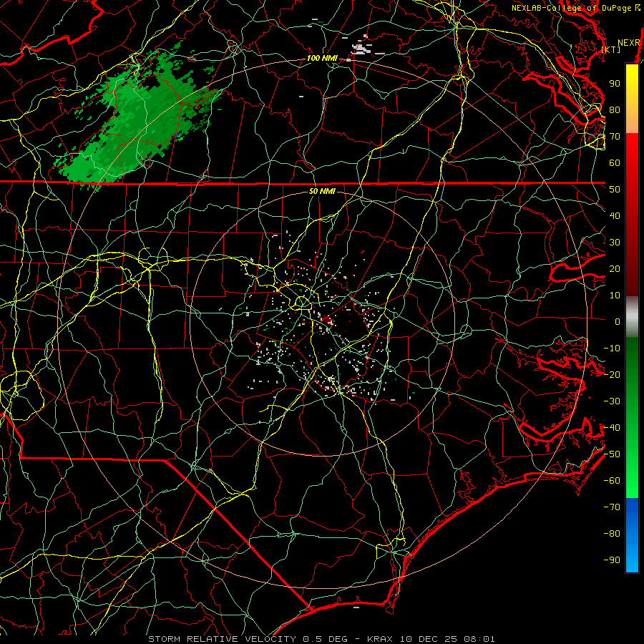Select the 100 NMI range ring label

click(322, 59)
